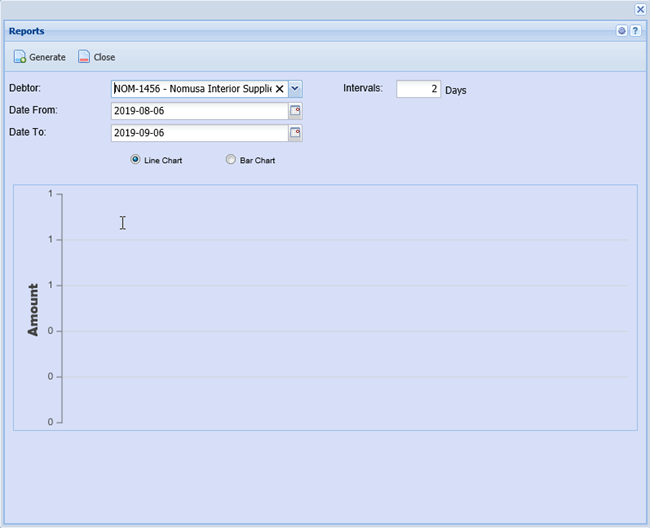Viewport: 650px width, 528px height.
Task: Click the Close button in toolbar
Action: [x=97, y=57]
